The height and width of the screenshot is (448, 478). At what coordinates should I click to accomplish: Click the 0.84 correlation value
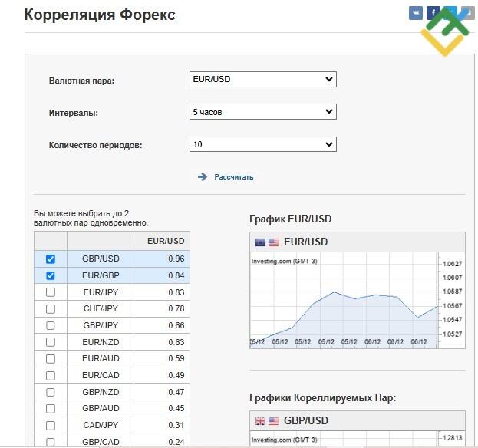(x=176, y=275)
